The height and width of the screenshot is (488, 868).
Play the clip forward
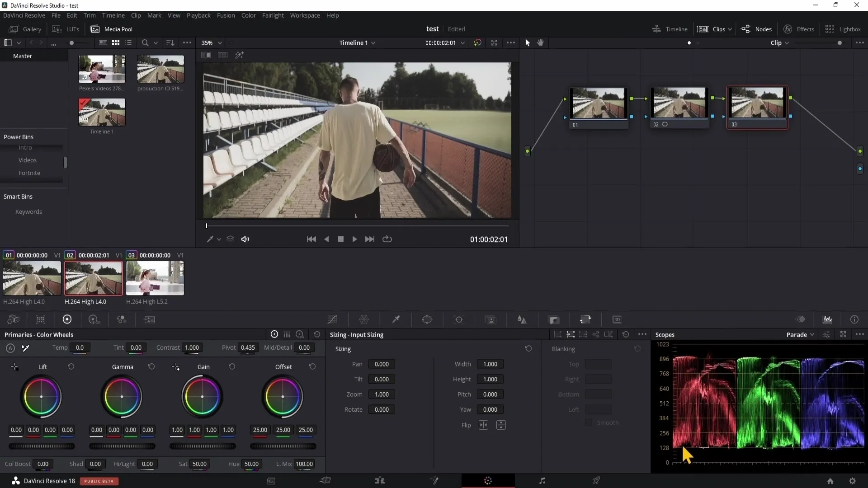tap(354, 239)
